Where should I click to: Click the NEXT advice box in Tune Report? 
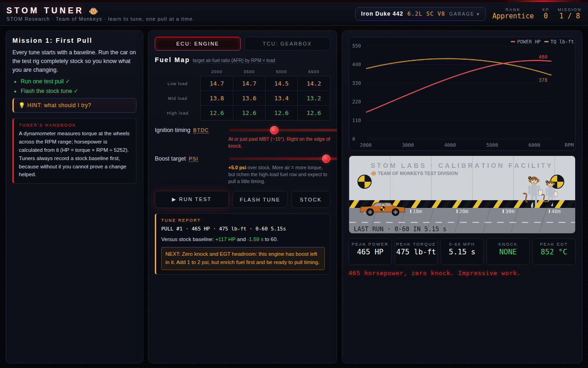[243, 259]
